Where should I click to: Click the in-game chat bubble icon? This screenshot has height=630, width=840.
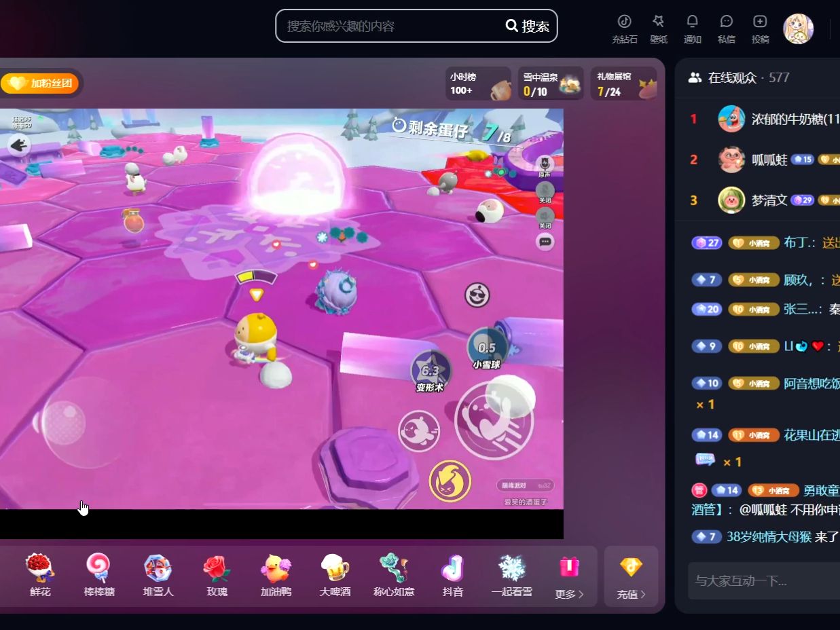coord(545,242)
